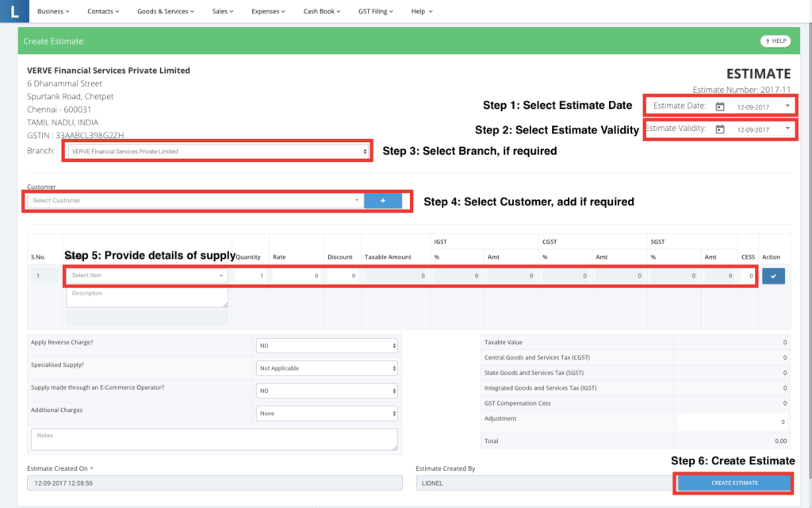Click the HELP question-mark button
This screenshot has width=812, height=508.
tap(775, 40)
